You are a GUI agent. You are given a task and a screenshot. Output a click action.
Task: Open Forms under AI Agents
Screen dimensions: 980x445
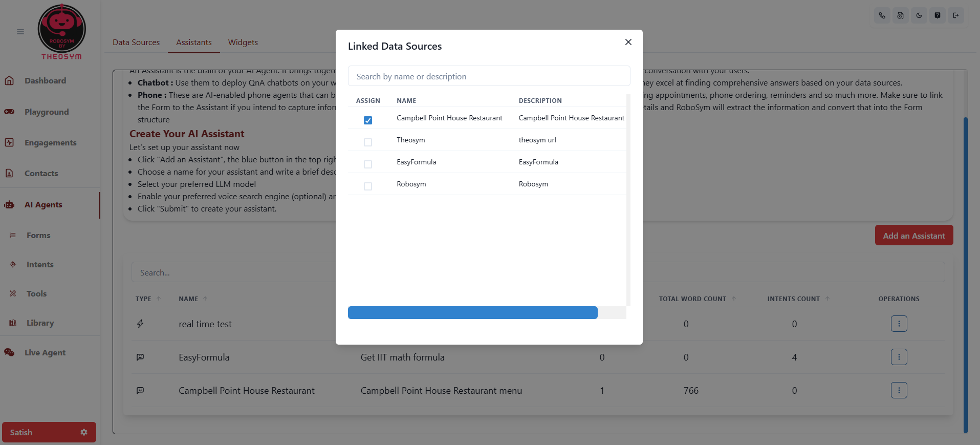38,235
